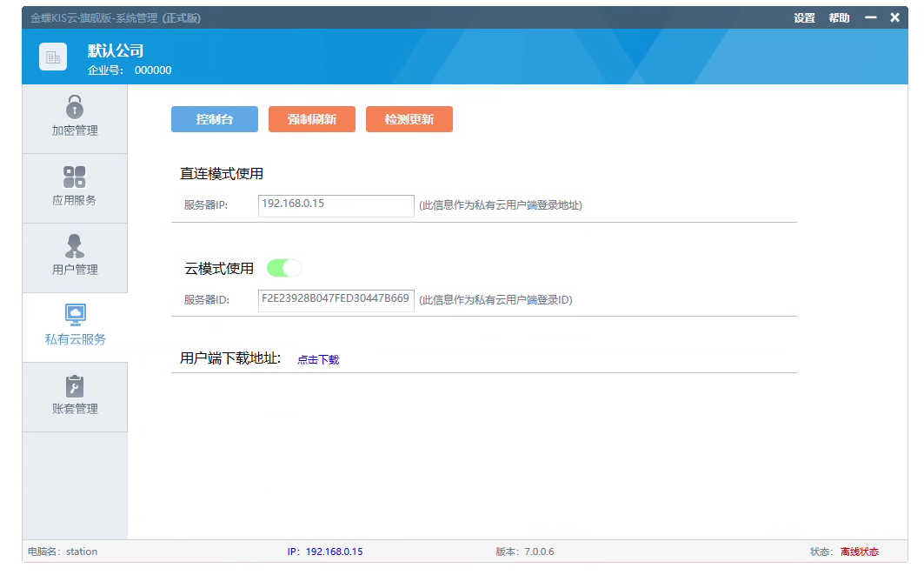Click the lock icon for 加密管理

[x=75, y=107]
